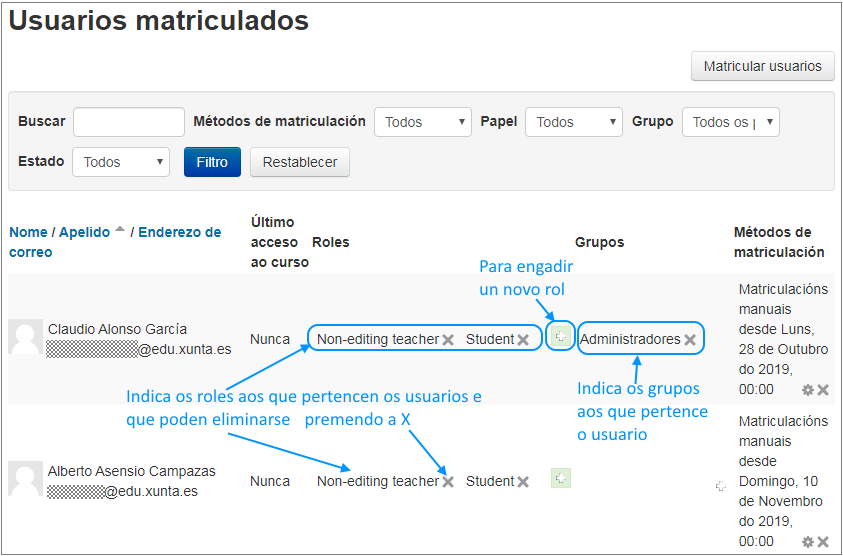The width and height of the screenshot is (843, 556).
Task: Remove Non-editing teacher role from Claudio Alonso García
Action: click(448, 340)
